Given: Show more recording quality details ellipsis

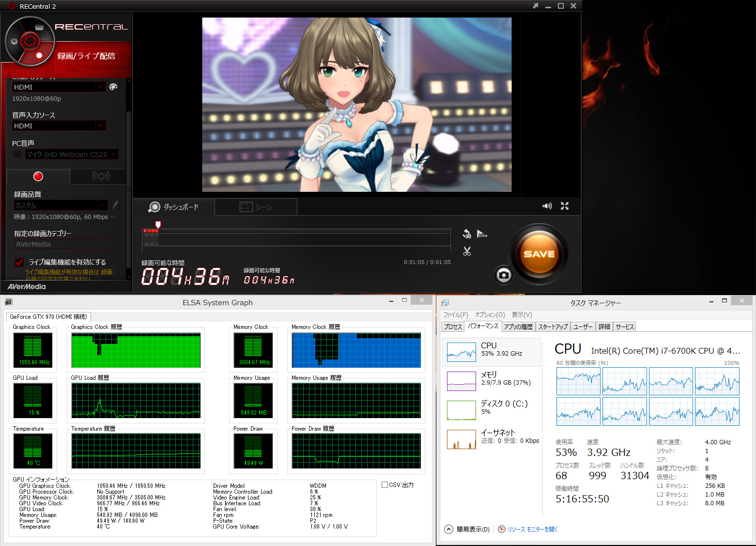Looking at the screenshot, I should (113, 217).
